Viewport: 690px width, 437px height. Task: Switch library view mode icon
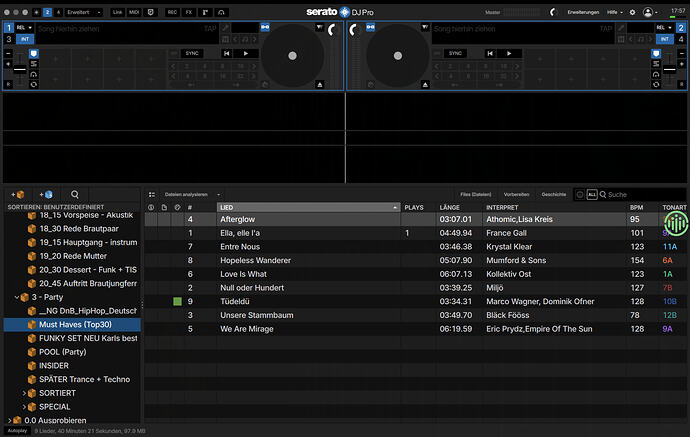coord(152,195)
